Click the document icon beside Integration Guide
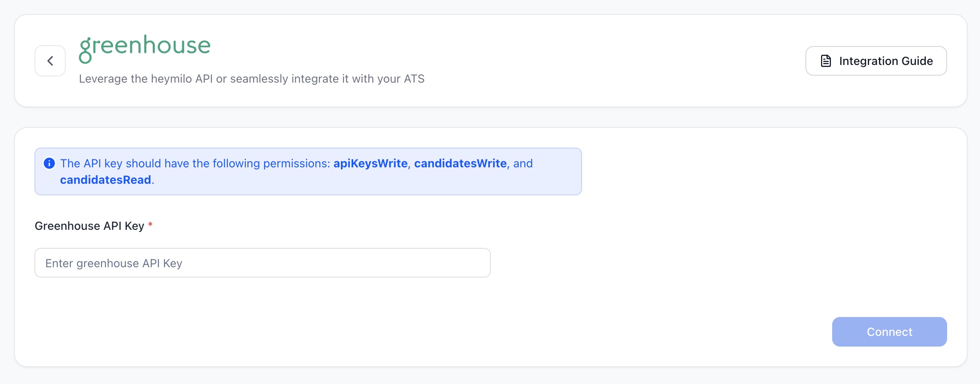This screenshot has width=980, height=384. click(x=826, y=61)
